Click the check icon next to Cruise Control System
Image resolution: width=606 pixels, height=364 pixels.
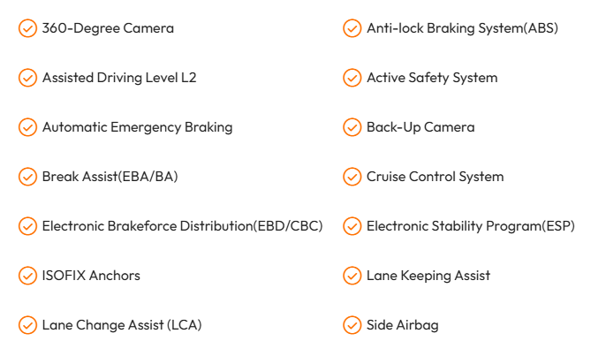(352, 177)
